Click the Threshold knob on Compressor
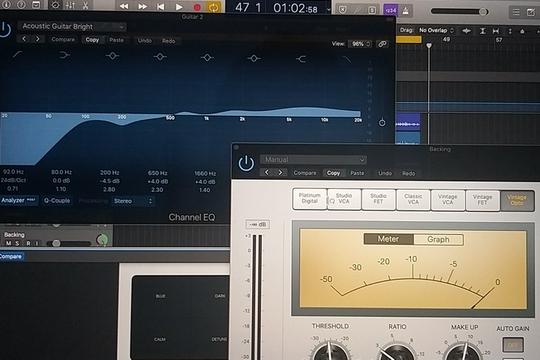Image resolution: width=540 pixels, height=360 pixels. (330, 351)
